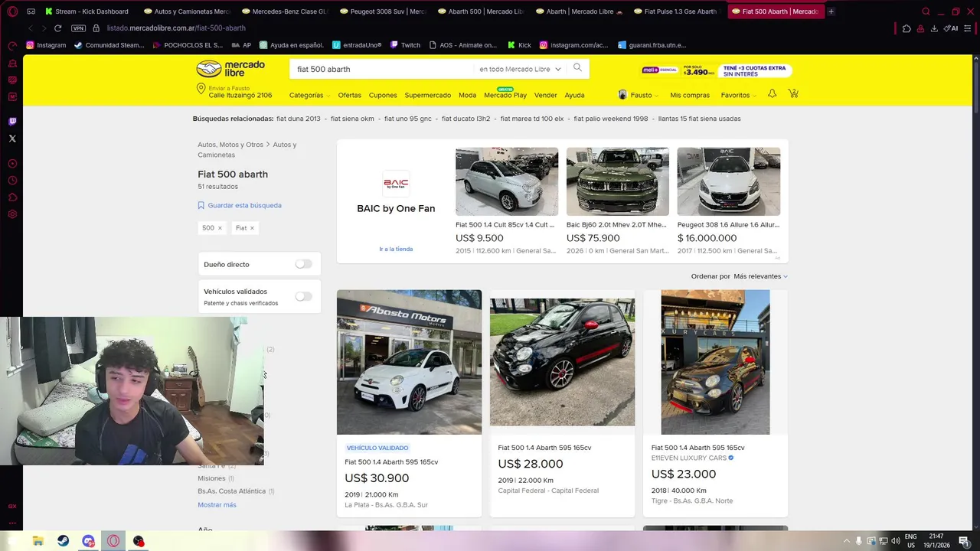Open sidebar settings gear icon

pyautogui.click(x=12, y=214)
